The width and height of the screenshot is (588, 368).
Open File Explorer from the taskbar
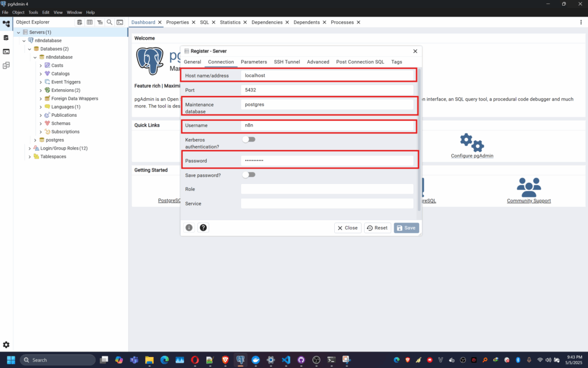point(149,360)
